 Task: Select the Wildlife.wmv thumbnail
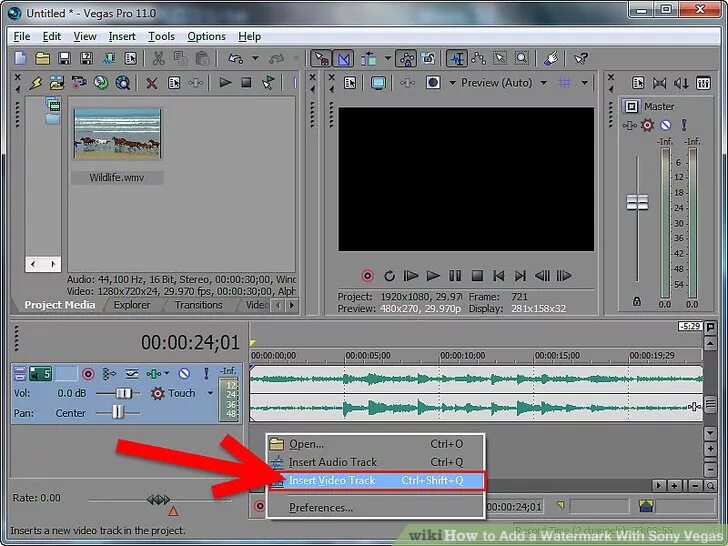pos(117,134)
